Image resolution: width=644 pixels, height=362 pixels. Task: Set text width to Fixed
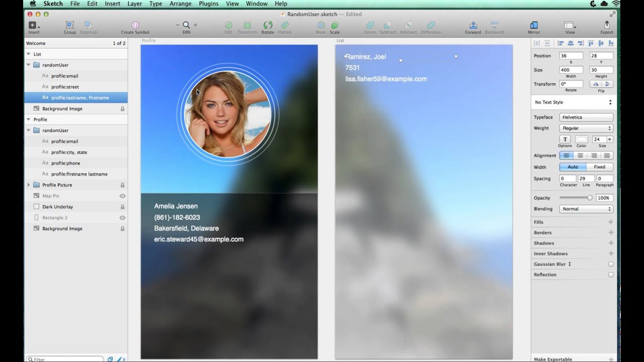tap(600, 167)
